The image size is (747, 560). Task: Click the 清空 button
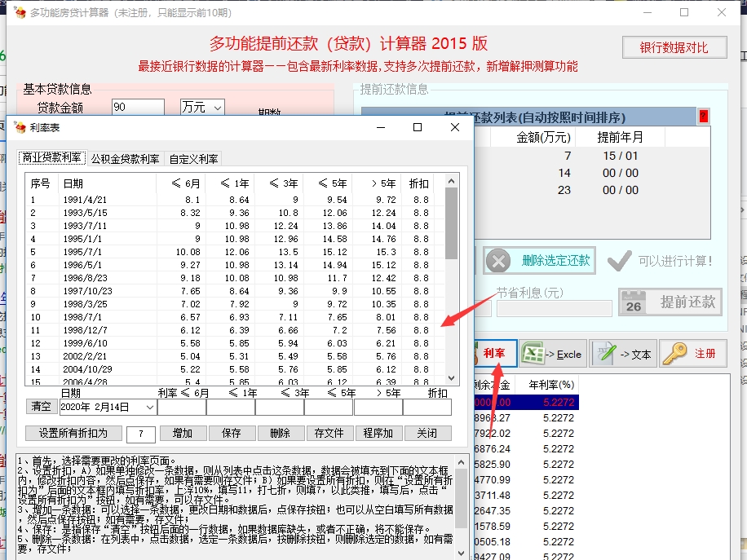pyautogui.click(x=41, y=406)
